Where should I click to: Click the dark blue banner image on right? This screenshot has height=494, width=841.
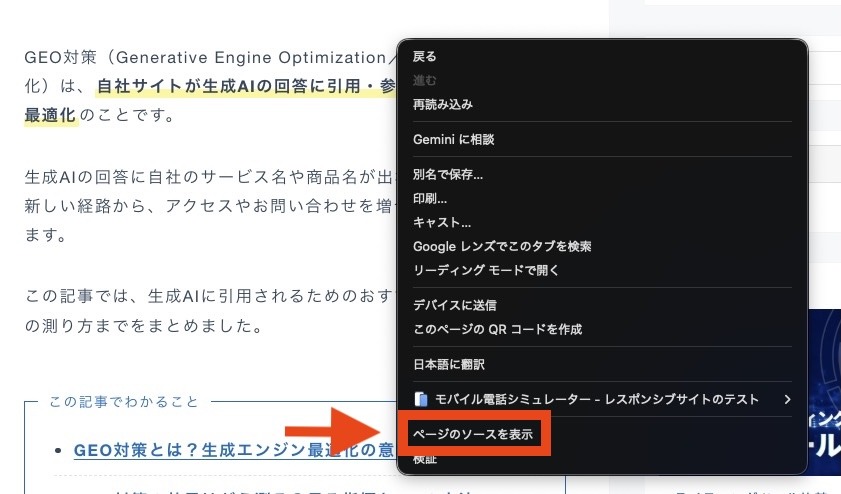click(x=824, y=392)
